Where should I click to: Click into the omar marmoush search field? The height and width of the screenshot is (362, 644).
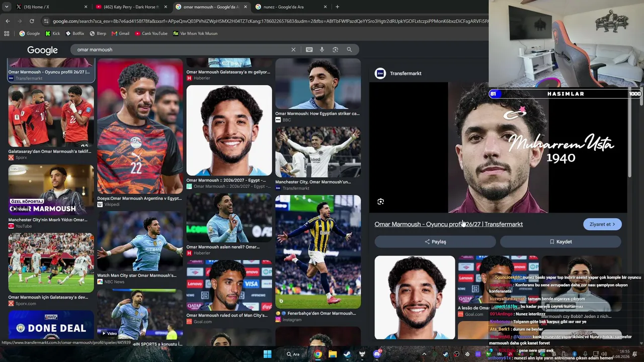click(x=181, y=50)
